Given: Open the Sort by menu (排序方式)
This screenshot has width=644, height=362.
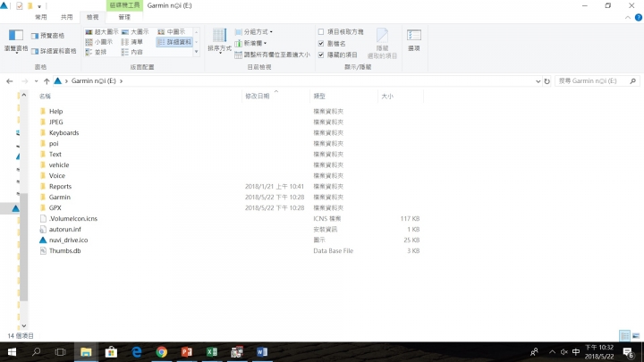Looking at the screenshot, I should (x=219, y=41).
